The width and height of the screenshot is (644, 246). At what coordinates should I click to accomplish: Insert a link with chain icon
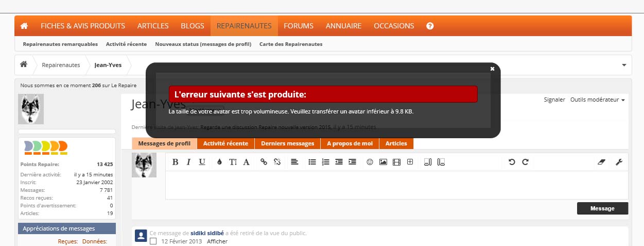point(264,162)
